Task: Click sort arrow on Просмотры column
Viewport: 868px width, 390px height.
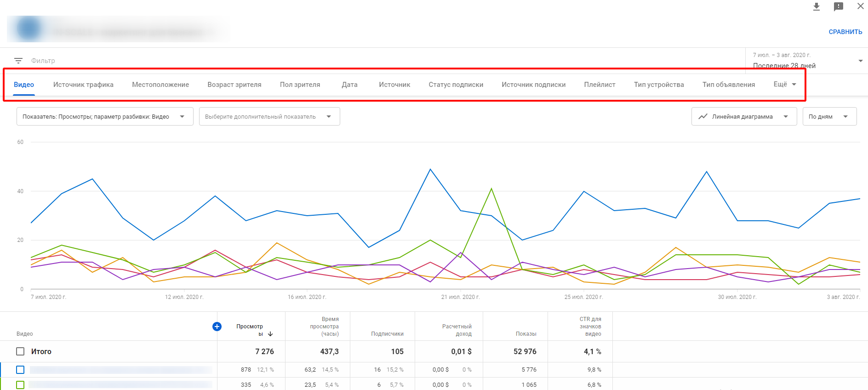Action: click(270, 334)
